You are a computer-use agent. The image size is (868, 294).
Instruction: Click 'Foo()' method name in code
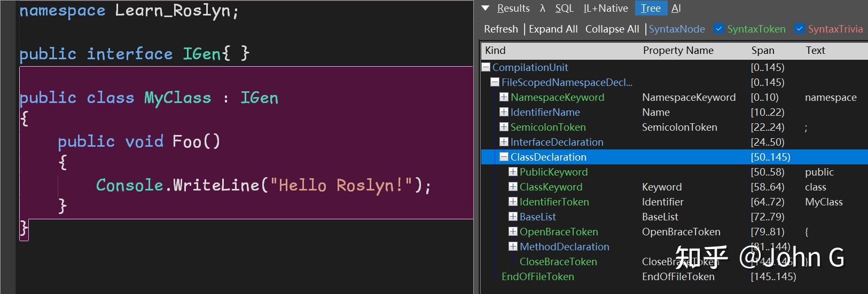pos(196,141)
